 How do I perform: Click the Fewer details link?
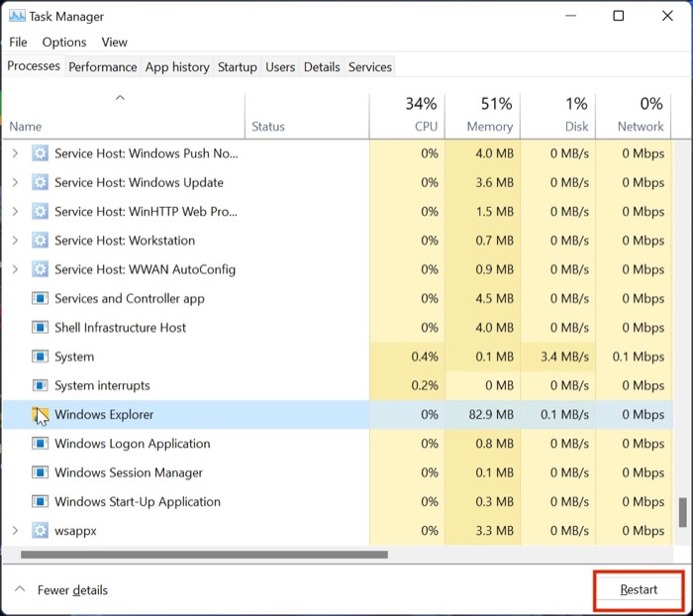click(72, 590)
